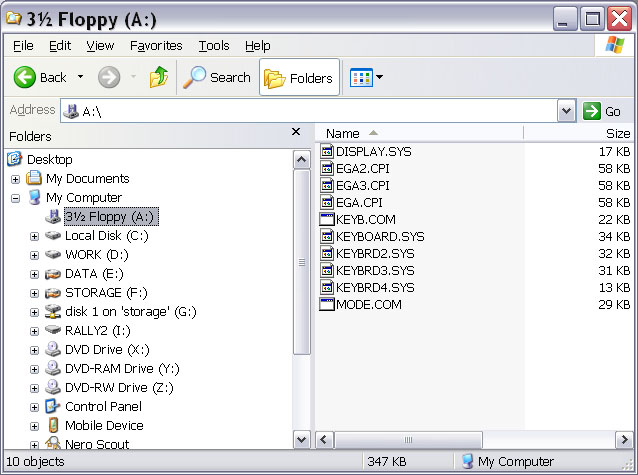Select the EGA2.CPI file icon
Screen dimensions: 638x475
[x=327, y=169]
